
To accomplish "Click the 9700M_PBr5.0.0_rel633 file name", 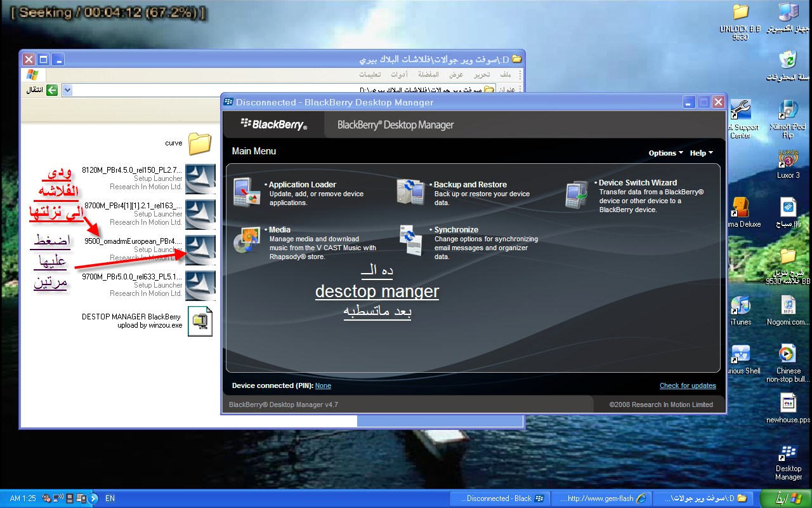I will pos(132,277).
